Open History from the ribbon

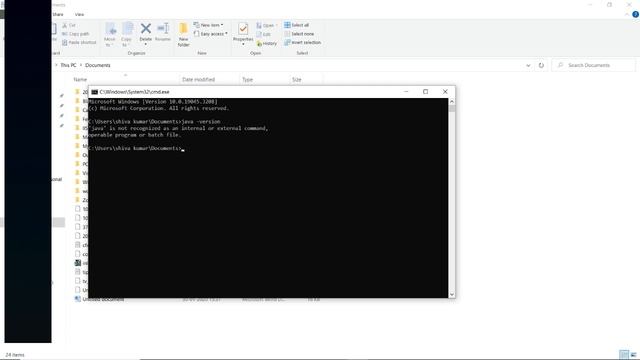[267, 43]
